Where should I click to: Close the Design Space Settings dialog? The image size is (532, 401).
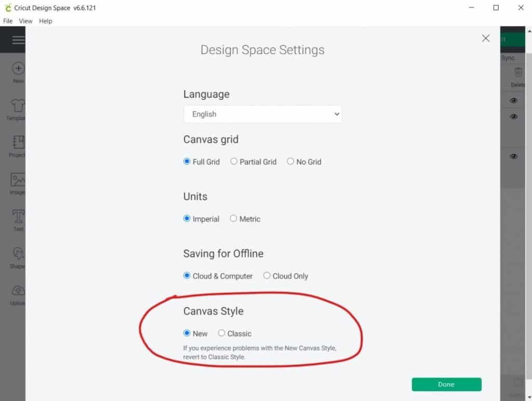pos(486,38)
